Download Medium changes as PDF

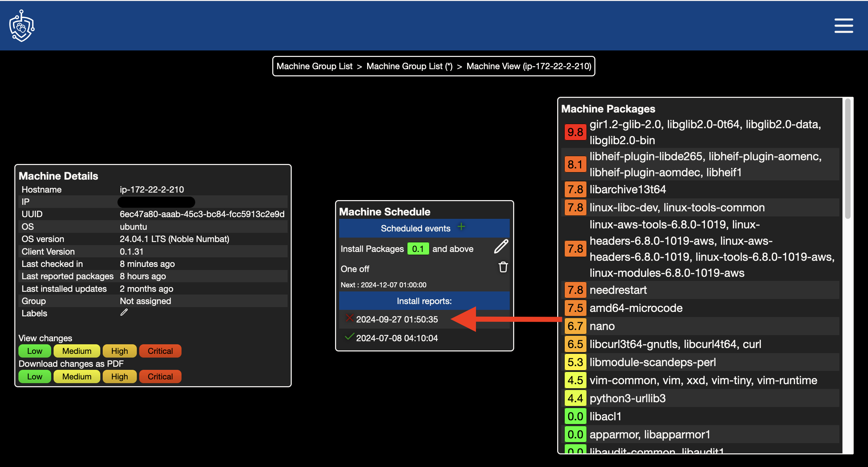[x=77, y=377]
